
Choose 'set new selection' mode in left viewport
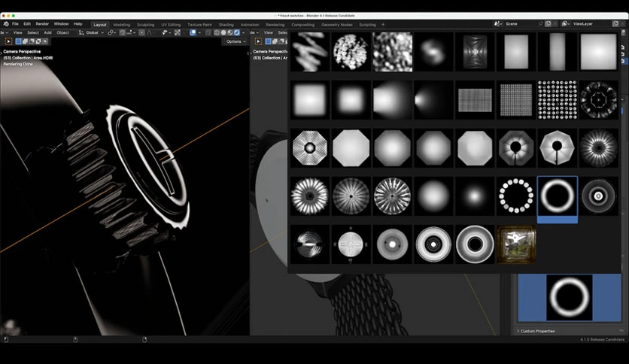click(x=18, y=41)
